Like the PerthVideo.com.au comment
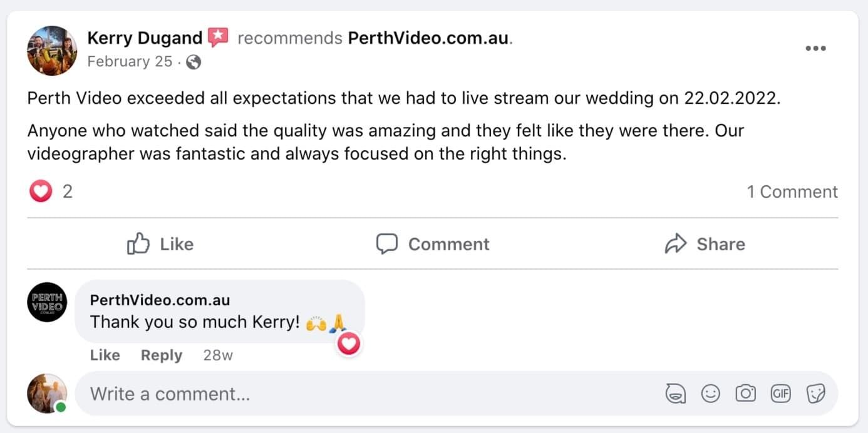The image size is (868, 433). [105, 355]
